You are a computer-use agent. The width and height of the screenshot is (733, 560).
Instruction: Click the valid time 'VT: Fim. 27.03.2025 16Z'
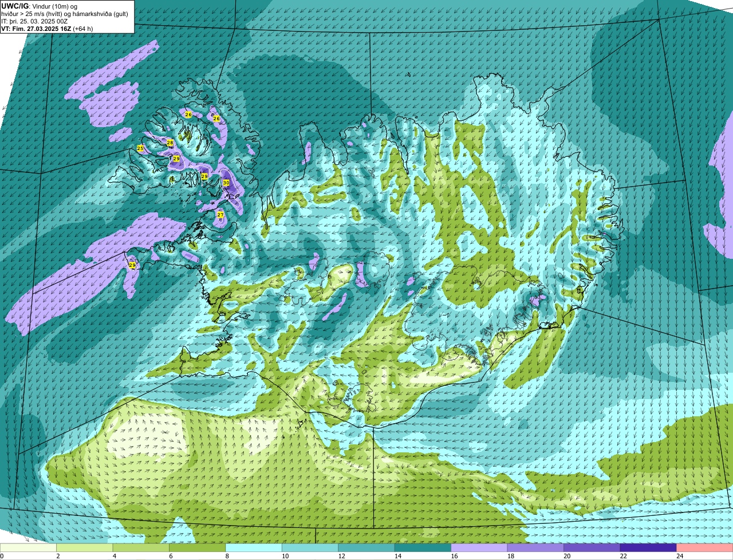[x=36, y=28]
